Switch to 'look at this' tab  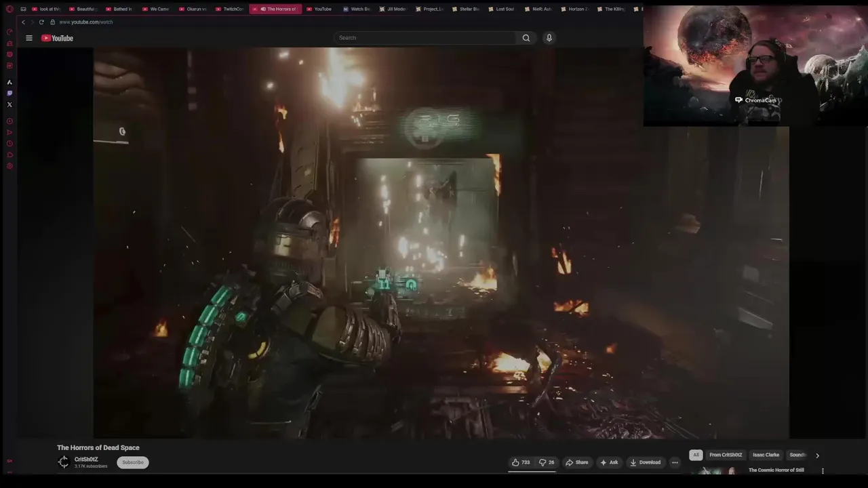point(47,9)
